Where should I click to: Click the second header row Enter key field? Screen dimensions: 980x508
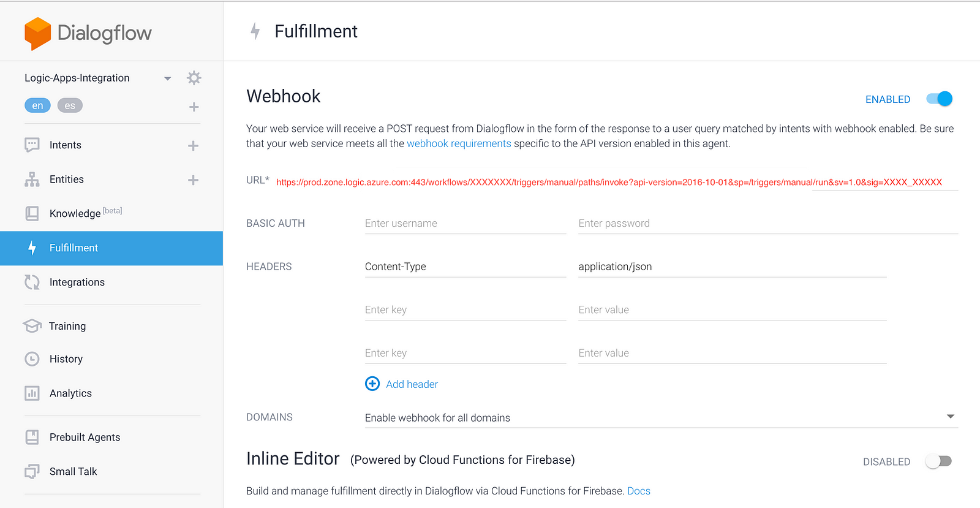click(x=466, y=310)
